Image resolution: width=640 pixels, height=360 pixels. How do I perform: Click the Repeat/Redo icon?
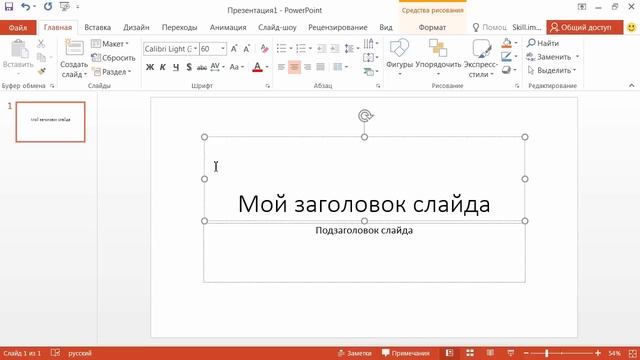tap(48, 7)
